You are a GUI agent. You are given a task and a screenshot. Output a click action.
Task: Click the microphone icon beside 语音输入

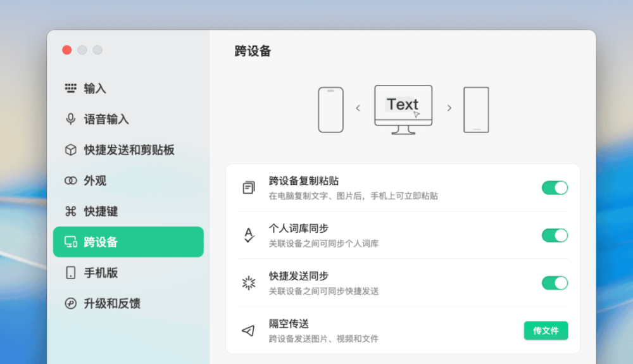(x=71, y=119)
